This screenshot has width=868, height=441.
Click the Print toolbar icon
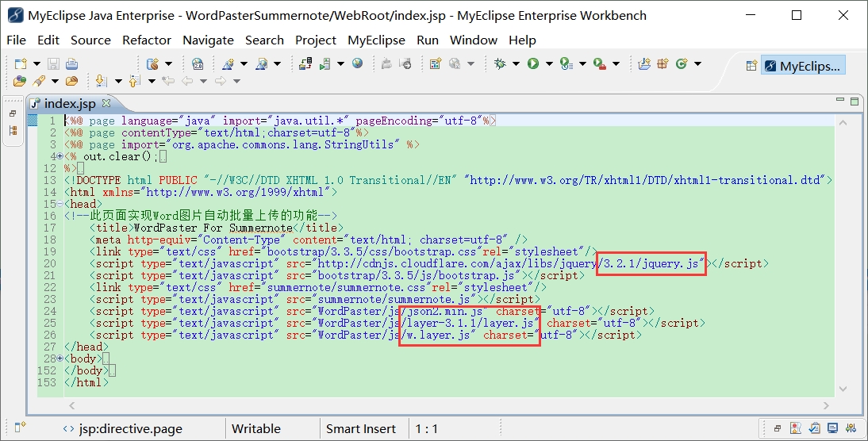(71, 63)
